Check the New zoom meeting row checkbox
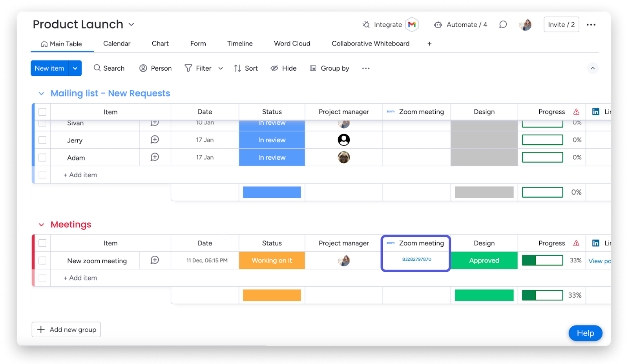Viewport: 628px width, 364px height. pyautogui.click(x=42, y=260)
